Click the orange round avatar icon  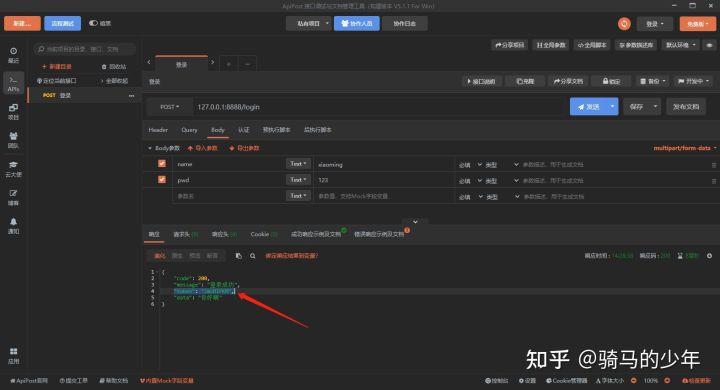624,24
